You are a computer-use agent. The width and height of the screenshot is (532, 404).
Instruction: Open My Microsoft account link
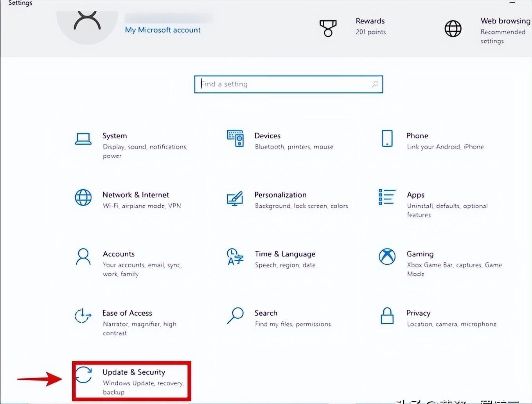point(163,30)
